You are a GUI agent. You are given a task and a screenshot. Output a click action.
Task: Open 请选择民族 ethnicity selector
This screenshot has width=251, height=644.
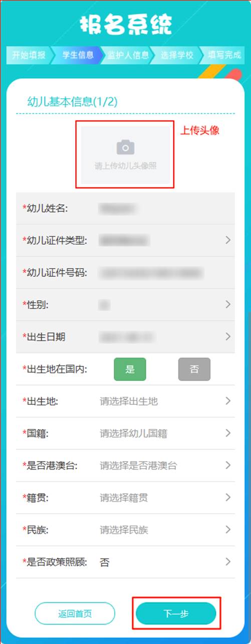(x=124, y=530)
